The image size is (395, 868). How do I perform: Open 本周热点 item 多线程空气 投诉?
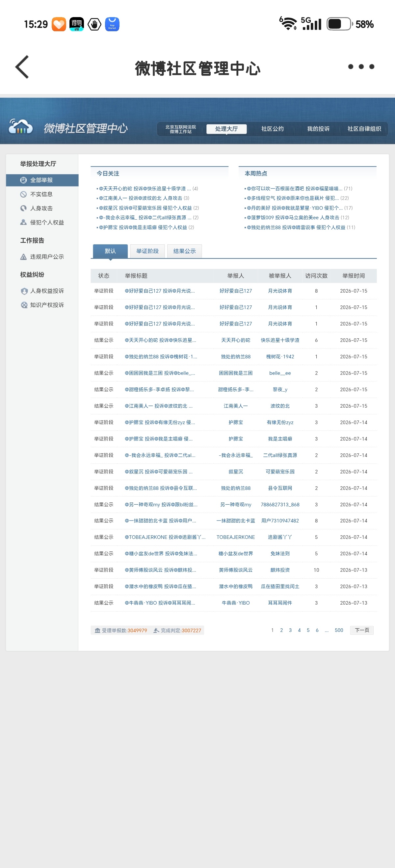[x=293, y=198]
